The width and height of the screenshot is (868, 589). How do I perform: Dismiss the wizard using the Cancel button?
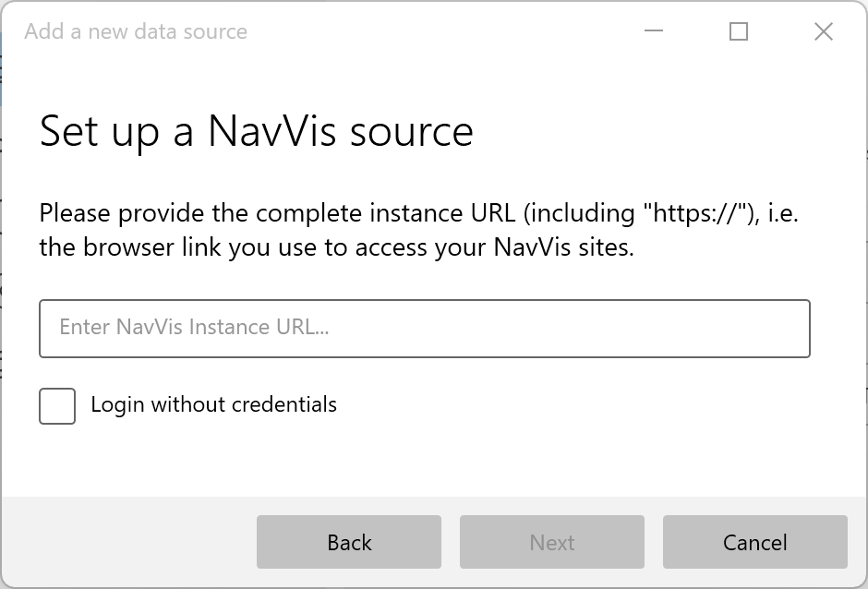click(x=754, y=542)
